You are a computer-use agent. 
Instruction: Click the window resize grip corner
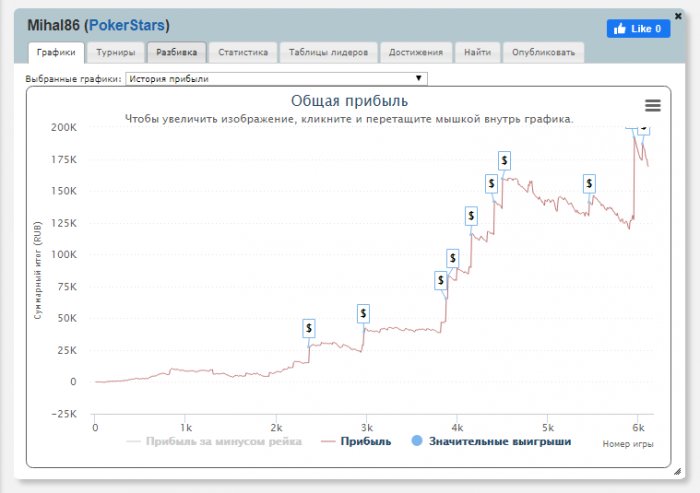pyautogui.click(x=677, y=471)
